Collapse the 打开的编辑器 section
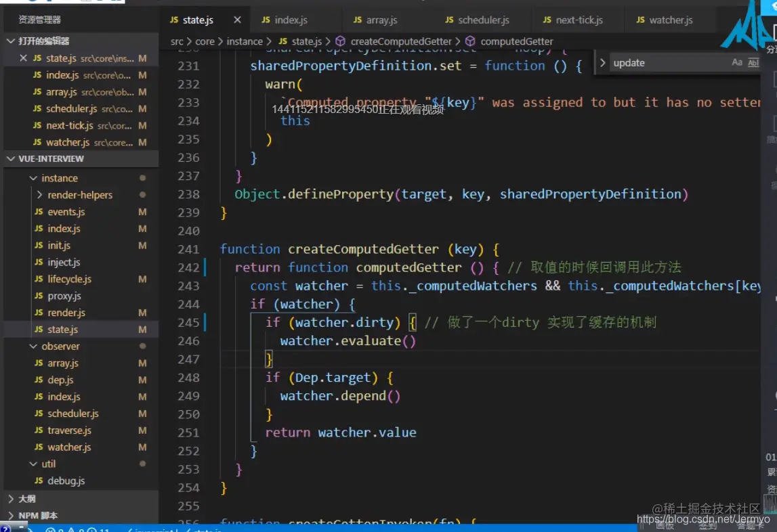This screenshot has width=777, height=532. (11, 41)
